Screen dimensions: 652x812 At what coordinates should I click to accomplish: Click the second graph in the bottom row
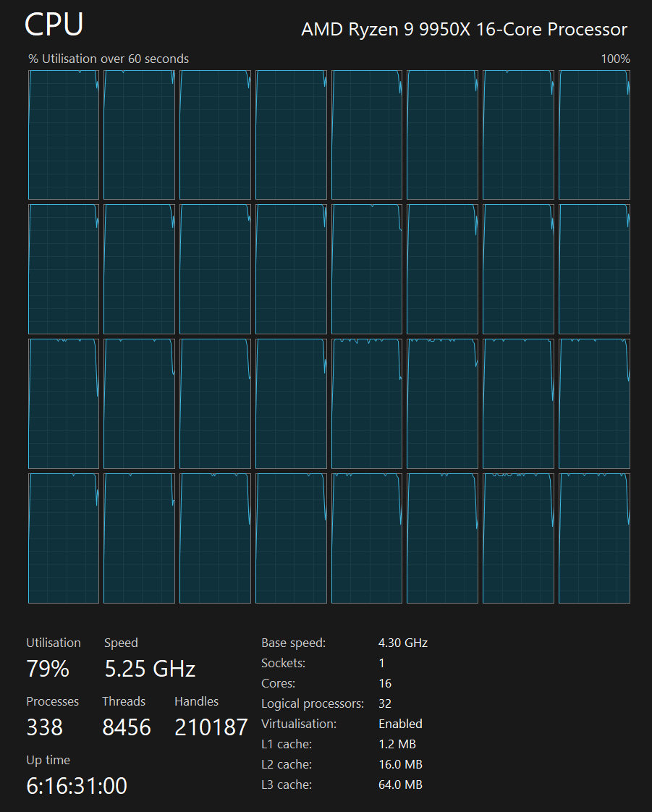pyautogui.click(x=140, y=538)
